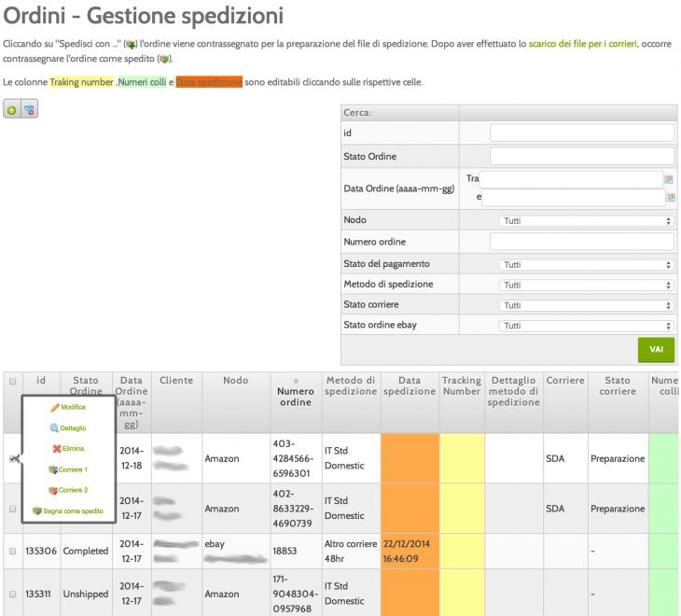681x616 pixels.
Task: Tick the checkbox for order 402-8633229-4690739
Action: [13, 509]
